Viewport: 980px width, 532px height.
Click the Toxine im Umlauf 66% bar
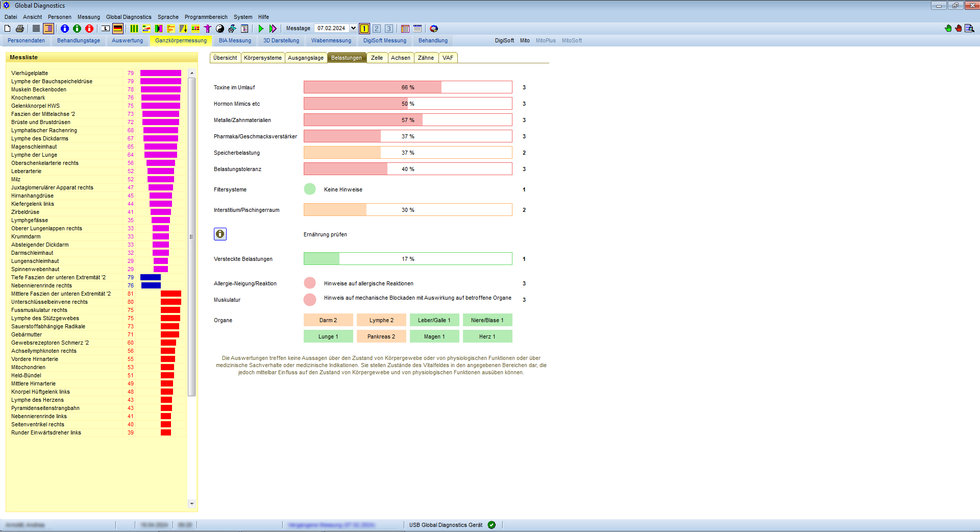click(408, 87)
